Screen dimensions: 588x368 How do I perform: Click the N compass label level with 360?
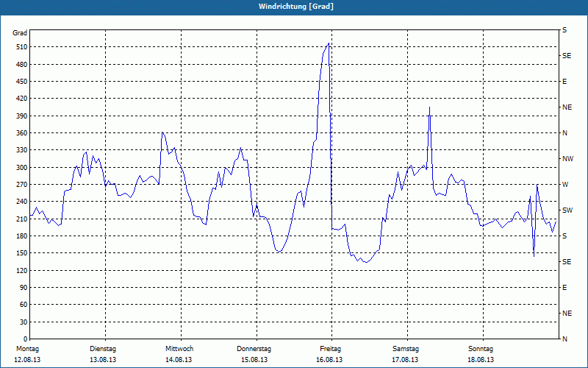[x=564, y=133]
